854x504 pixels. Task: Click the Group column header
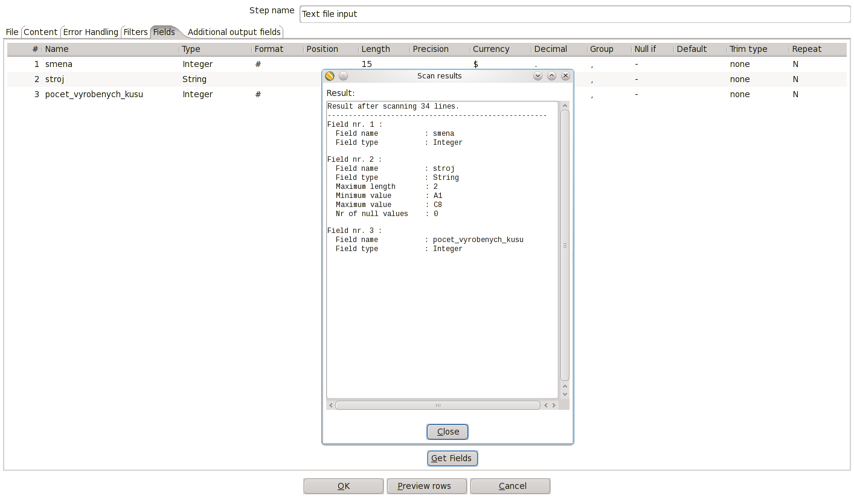609,49
